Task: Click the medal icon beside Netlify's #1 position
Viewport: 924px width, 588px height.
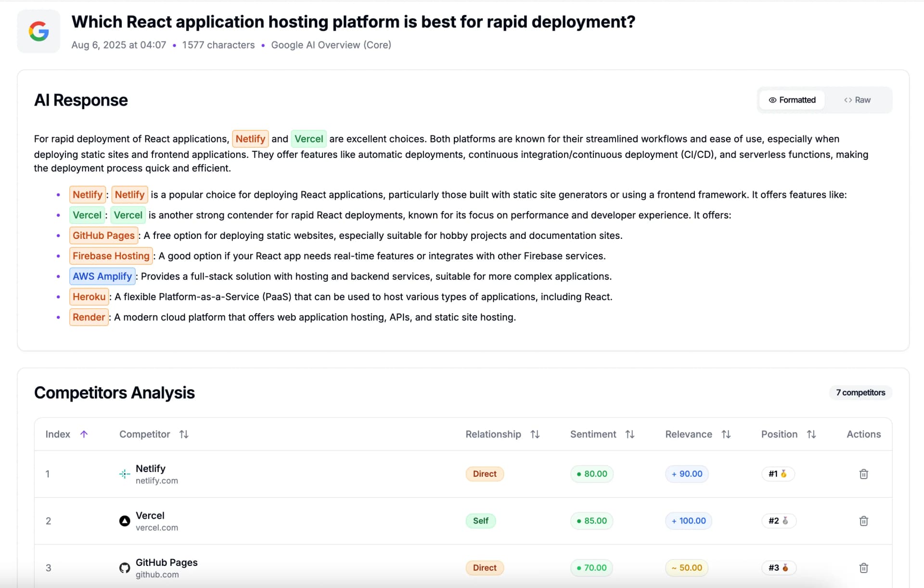Action: click(783, 474)
